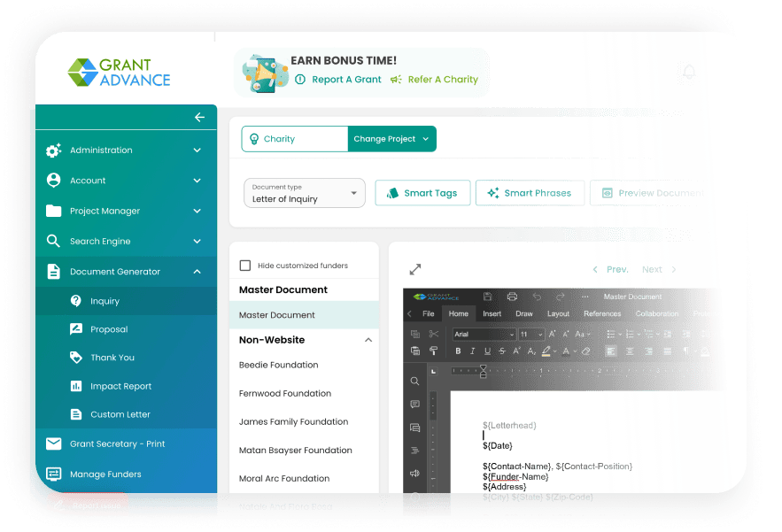Apply superscript formatting

point(516,351)
